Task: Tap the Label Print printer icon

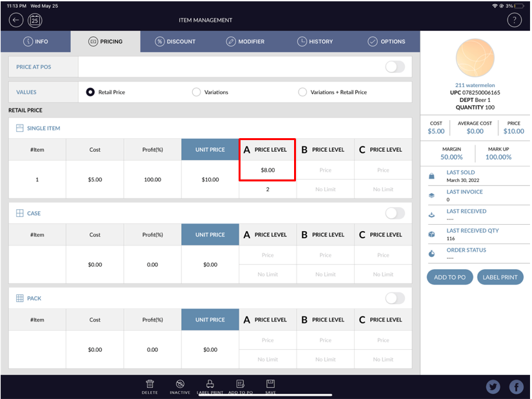Action: [x=210, y=384]
